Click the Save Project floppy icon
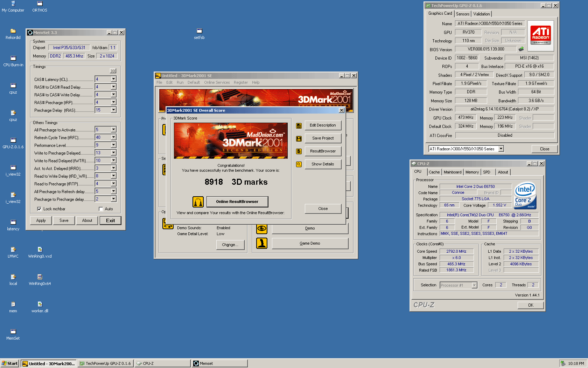This screenshot has width=588, height=368. [299, 138]
